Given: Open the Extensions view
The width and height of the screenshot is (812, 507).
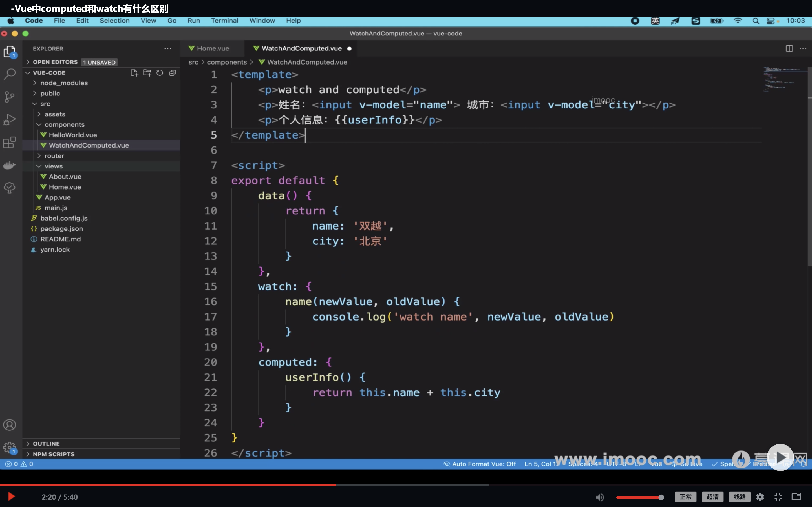Looking at the screenshot, I should [9, 142].
